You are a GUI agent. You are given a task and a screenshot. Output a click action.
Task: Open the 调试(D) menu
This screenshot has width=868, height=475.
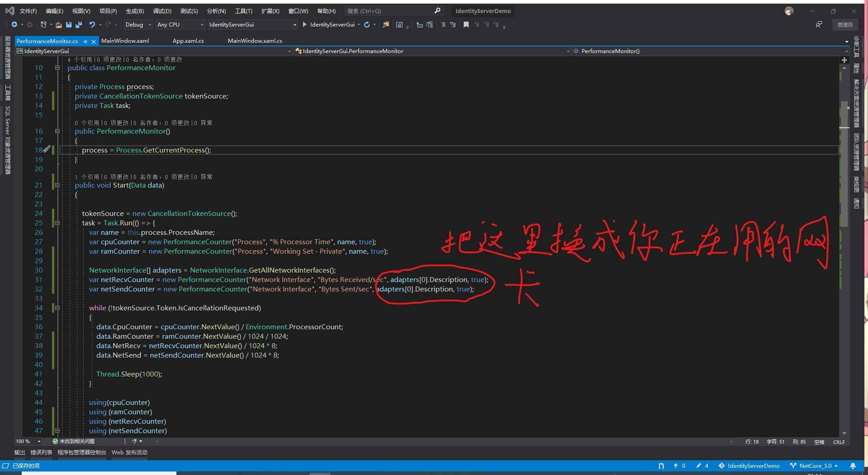tap(162, 11)
